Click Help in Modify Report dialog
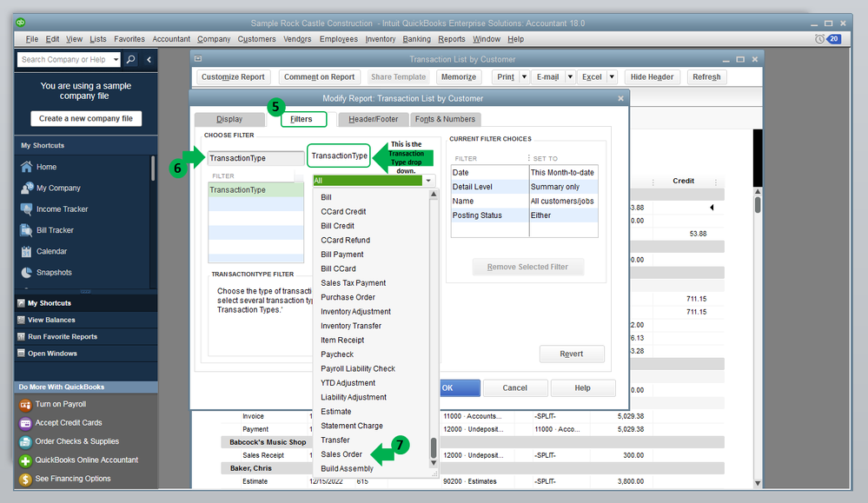 tap(582, 388)
